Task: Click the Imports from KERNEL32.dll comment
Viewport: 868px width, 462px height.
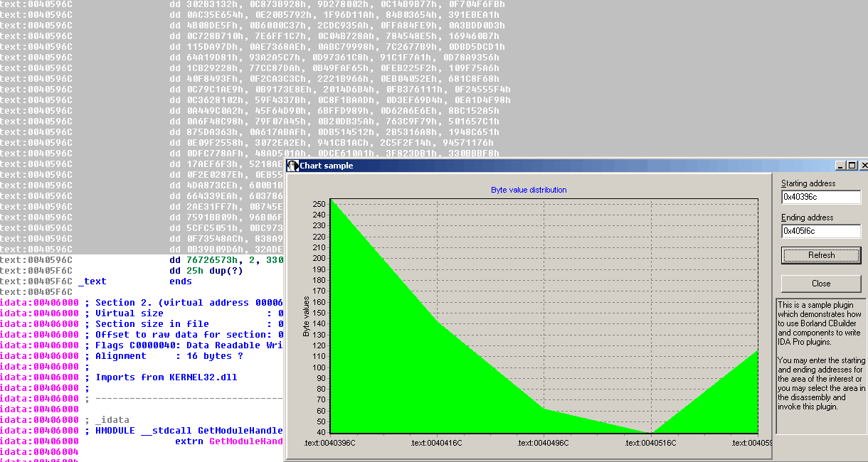Action: point(166,377)
